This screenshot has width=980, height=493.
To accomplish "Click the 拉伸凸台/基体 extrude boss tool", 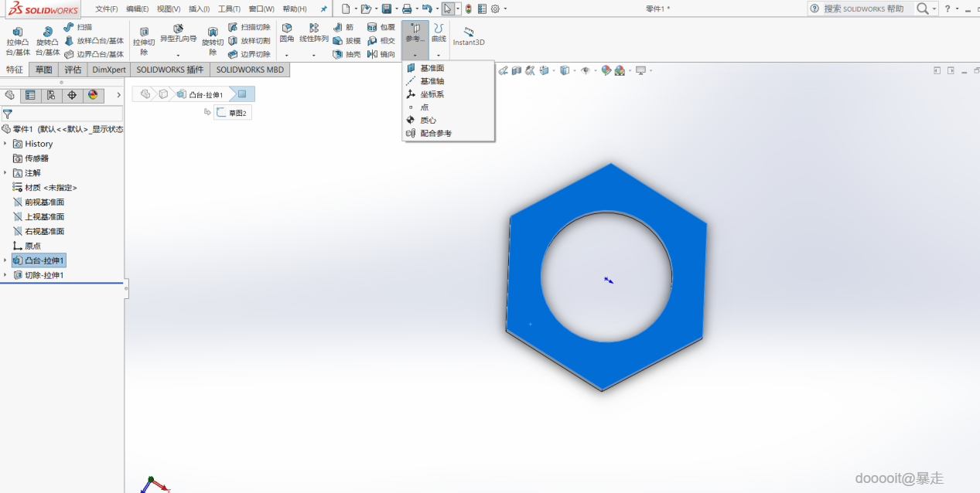I will (18, 41).
